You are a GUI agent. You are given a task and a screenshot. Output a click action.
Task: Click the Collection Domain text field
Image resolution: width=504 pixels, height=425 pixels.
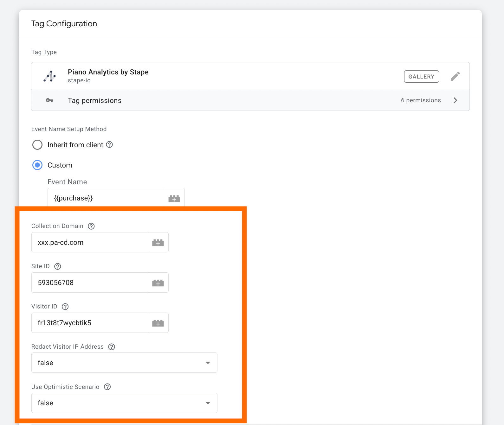89,243
